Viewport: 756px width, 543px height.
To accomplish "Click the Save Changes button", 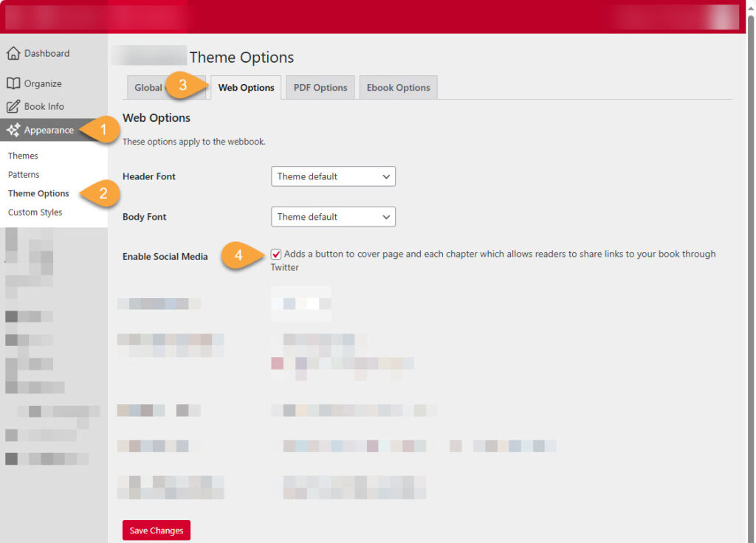I will coord(156,530).
